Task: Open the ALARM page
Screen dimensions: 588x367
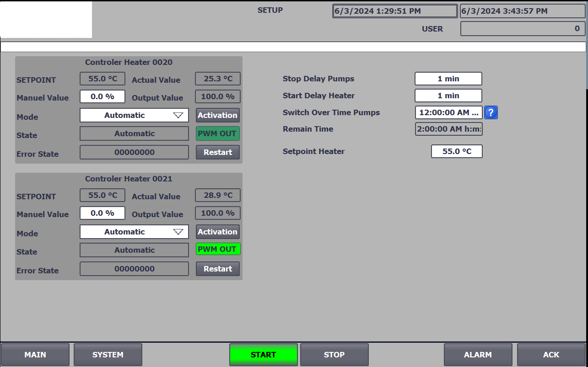Action: pos(478,355)
